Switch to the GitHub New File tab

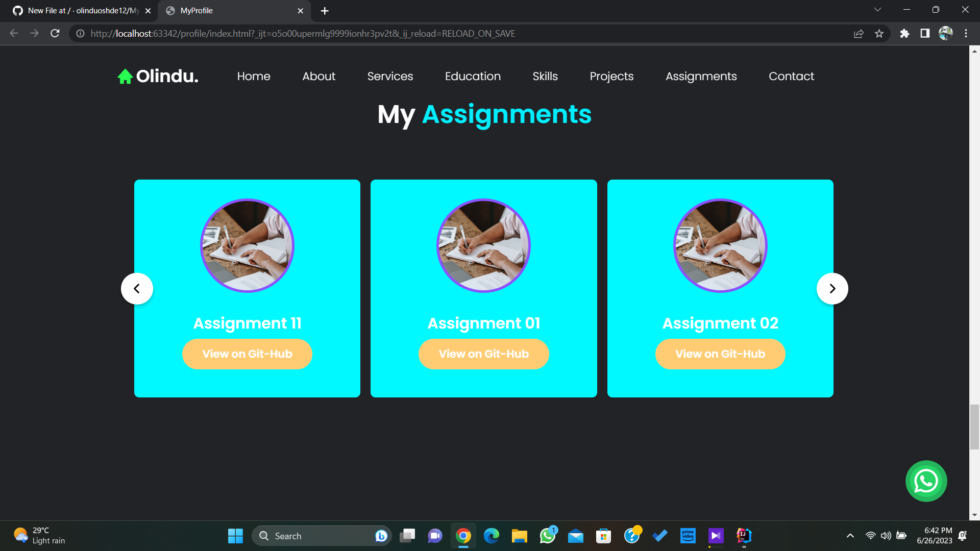(x=82, y=11)
